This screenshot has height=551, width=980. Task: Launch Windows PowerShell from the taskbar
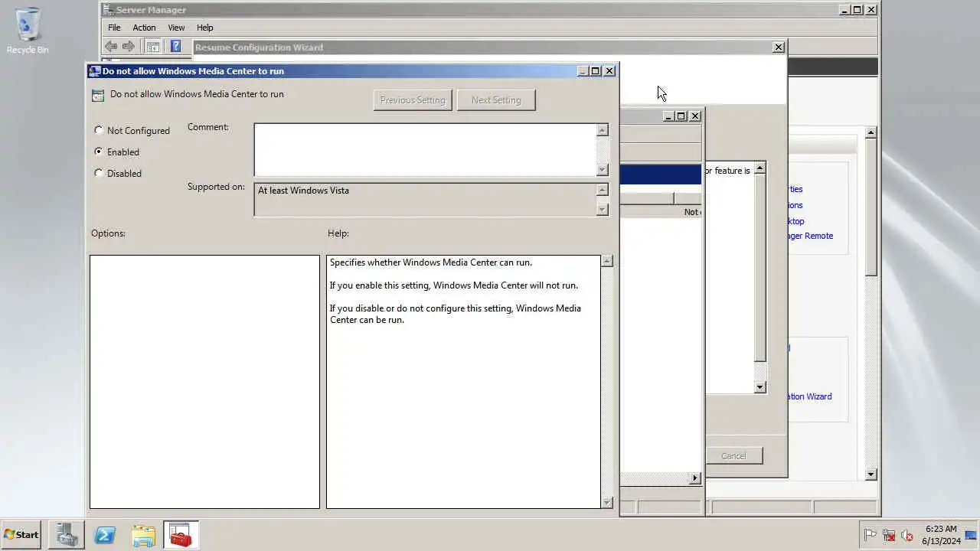(105, 535)
